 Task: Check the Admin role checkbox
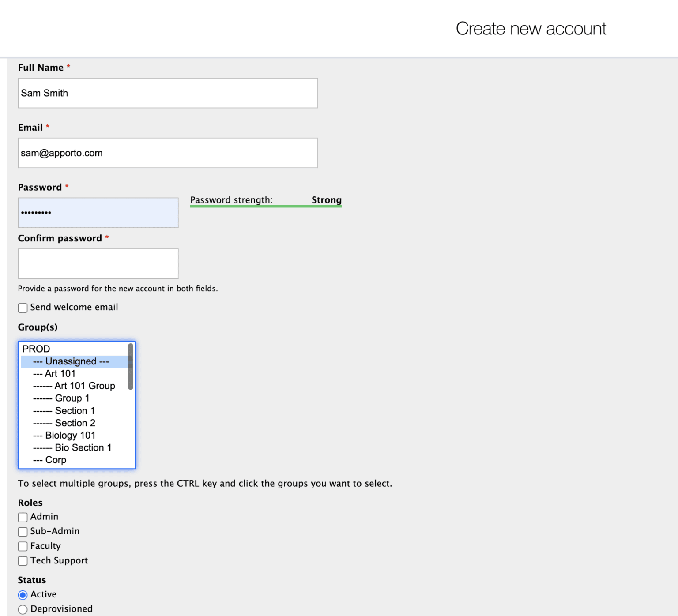[23, 517]
